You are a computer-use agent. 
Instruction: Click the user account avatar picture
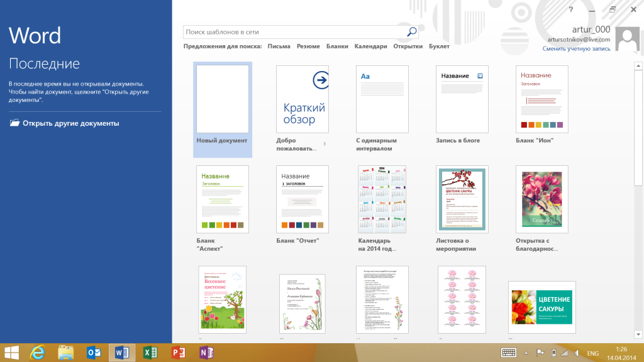(627, 39)
